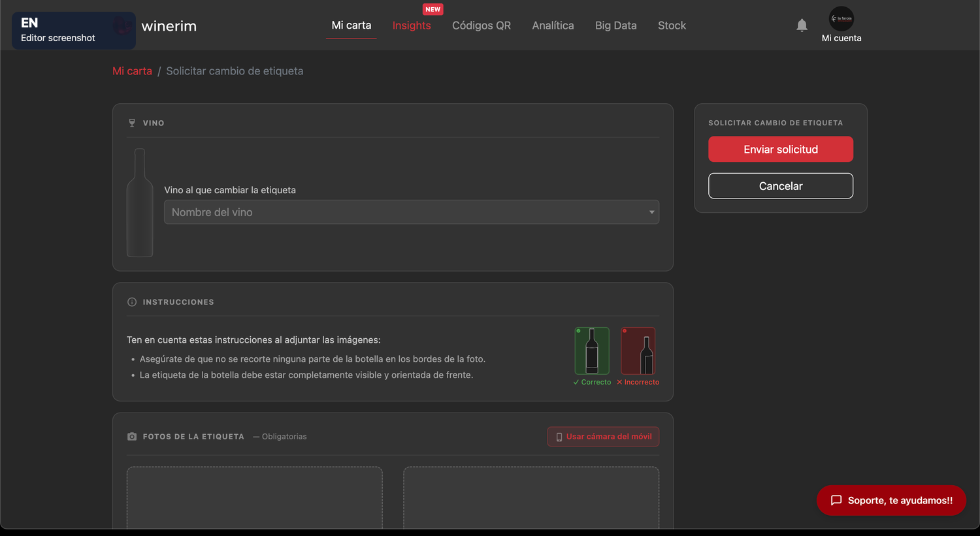Click the instruction about 'bordes de la foto'
This screenshot has height=536, width=980.
pos(312,359)
